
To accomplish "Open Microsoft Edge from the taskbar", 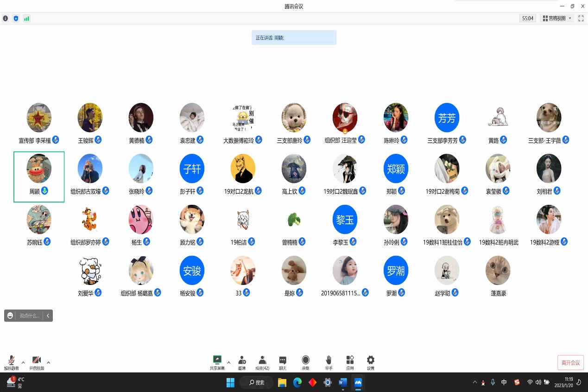I will [297, 382].
